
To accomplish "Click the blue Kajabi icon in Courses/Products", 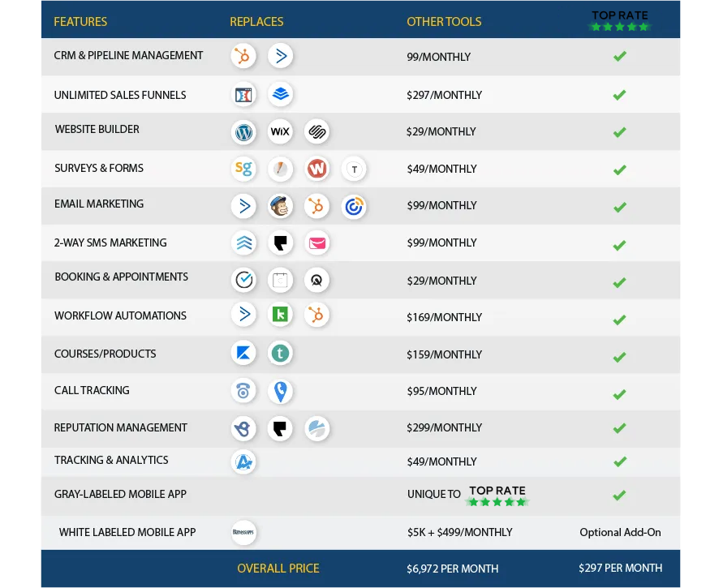I will [x=243, y=353].
